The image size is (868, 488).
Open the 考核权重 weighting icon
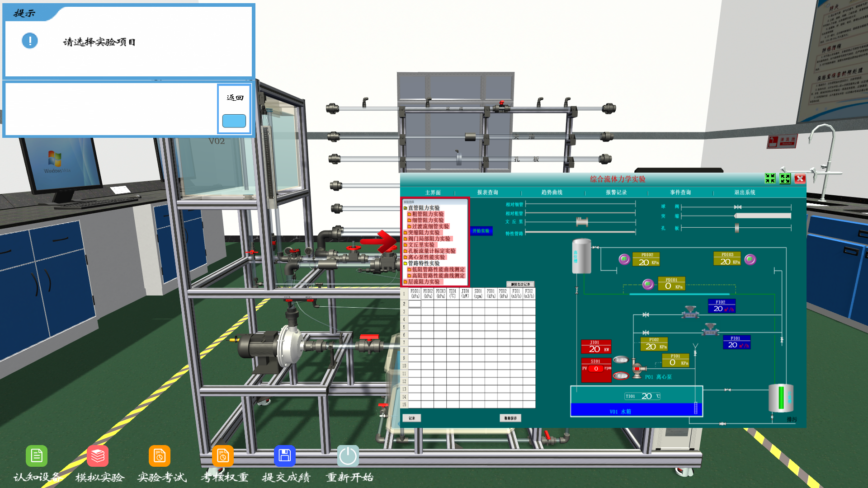[223, 456]
